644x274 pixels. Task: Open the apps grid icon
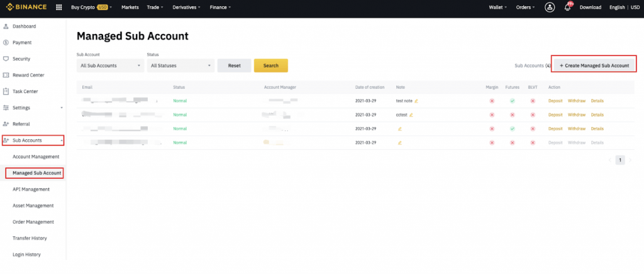(x=58, y=7)
